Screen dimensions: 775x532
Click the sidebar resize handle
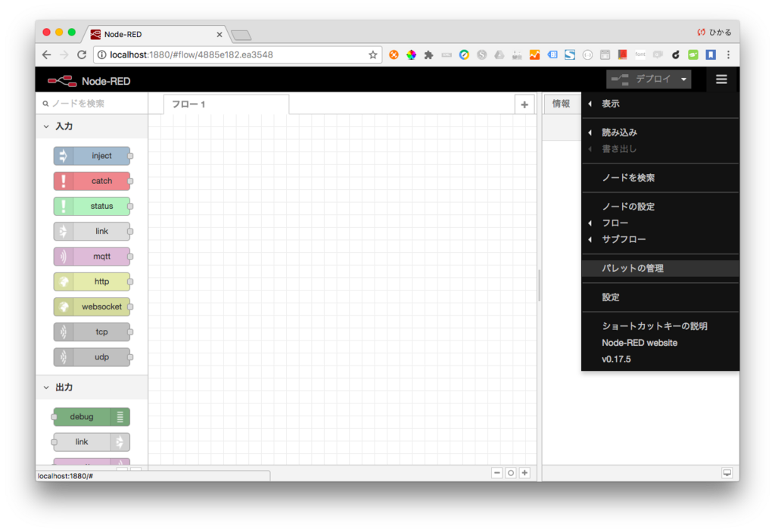tap(539, 286)
